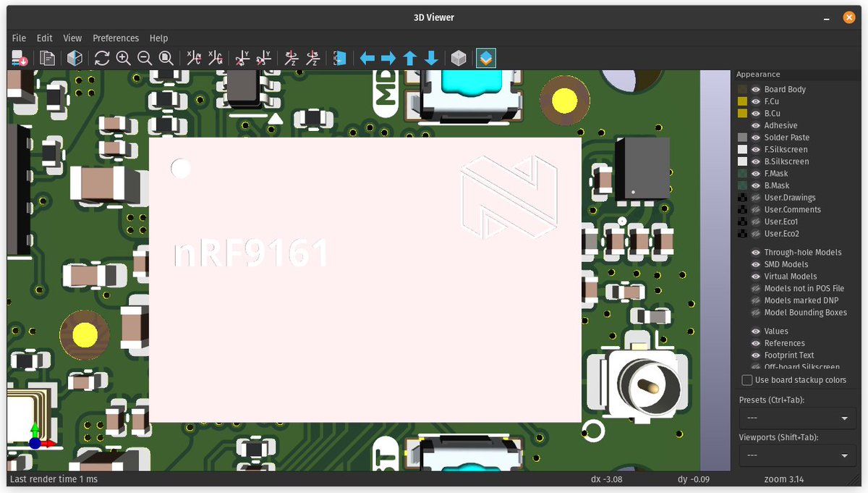
Task: Hide the Board Body layer eye
Action: pyautogui.click(x=755, y=90)
